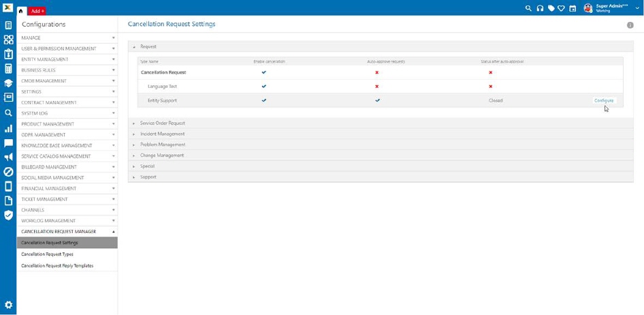Screen dimensions: 644x315
Task: Click the info icon beside page title
Action: point(630,25)
